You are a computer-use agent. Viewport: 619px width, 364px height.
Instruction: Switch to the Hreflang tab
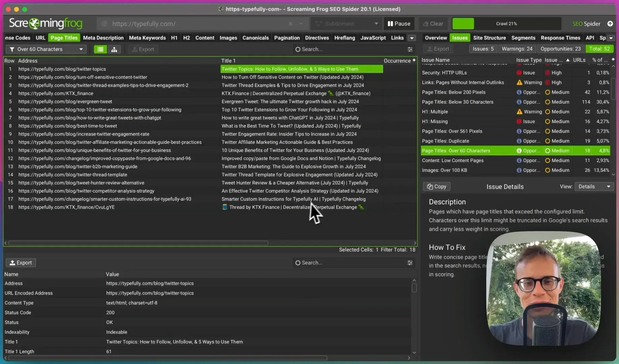[345, 38]
